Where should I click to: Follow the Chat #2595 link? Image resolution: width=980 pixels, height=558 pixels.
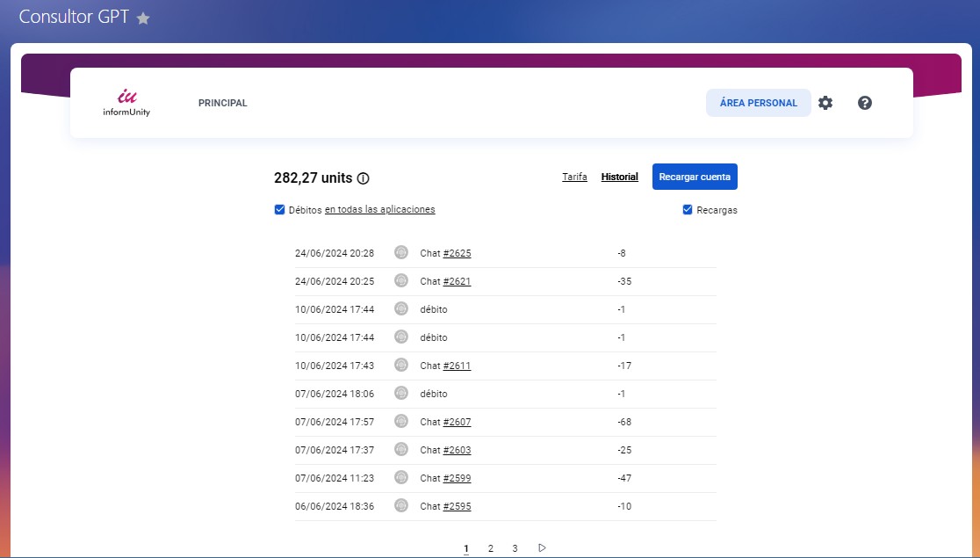pyautogui.click(x=457, y=507)
